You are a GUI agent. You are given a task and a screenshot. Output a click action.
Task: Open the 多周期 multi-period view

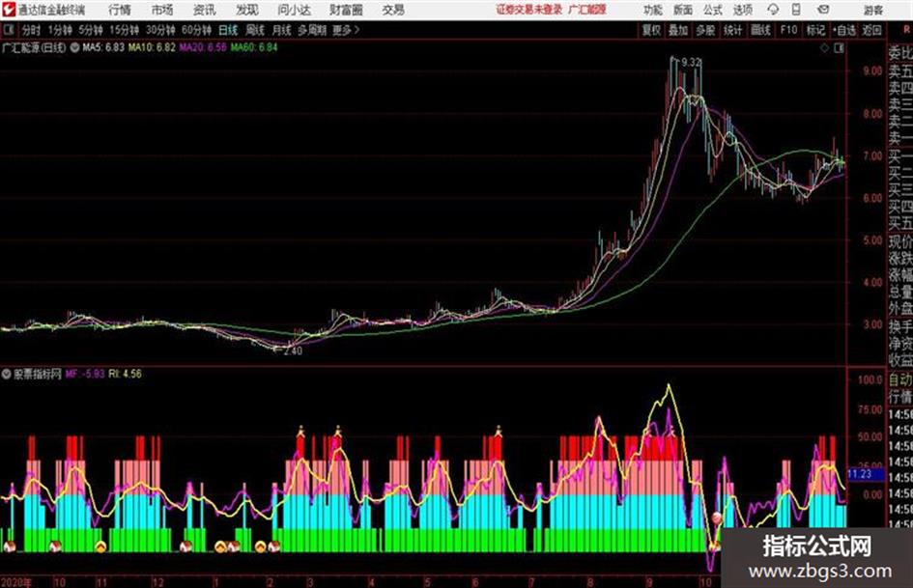312,30
